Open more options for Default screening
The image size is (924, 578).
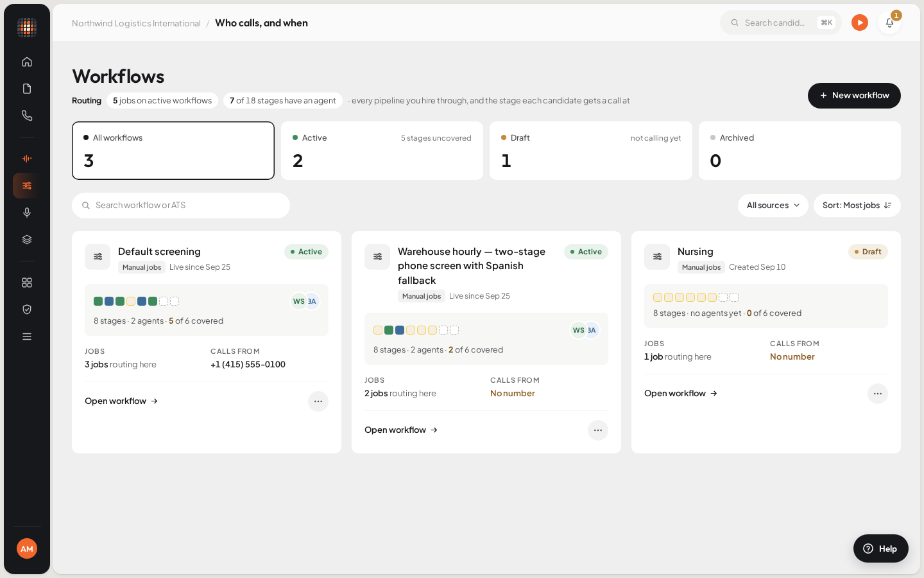click(x=318, y=401)
